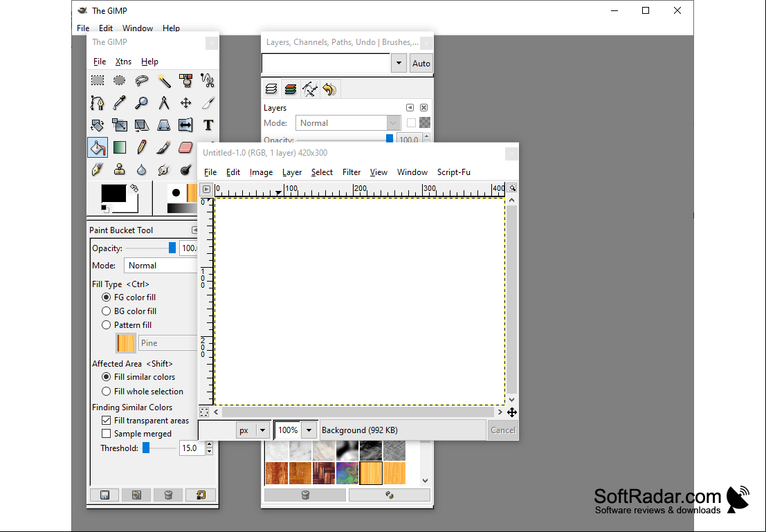Open the Layers tab configuration menu
Screen dimensions: 766x532
tap(410, 107)
